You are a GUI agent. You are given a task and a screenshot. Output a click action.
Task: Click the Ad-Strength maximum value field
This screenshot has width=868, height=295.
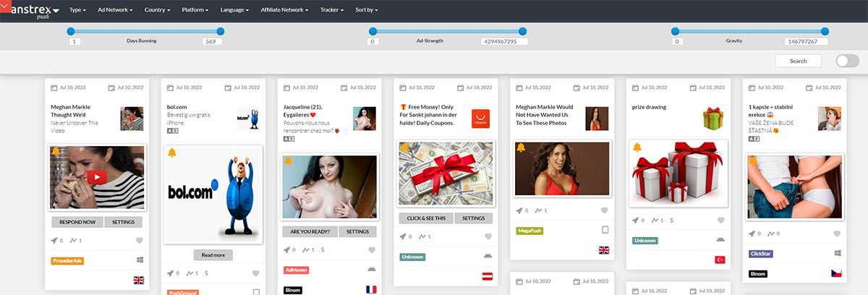point(504,42)
